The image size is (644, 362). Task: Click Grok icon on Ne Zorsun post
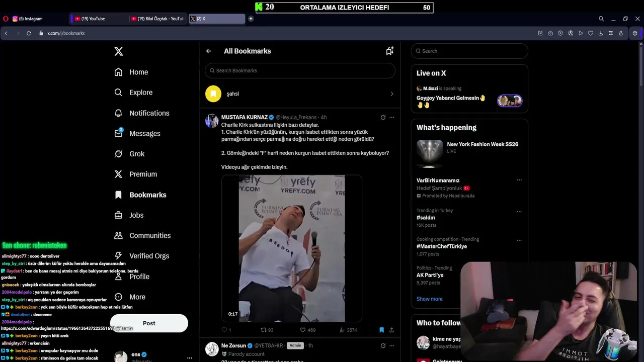click(x=383, y=345)
